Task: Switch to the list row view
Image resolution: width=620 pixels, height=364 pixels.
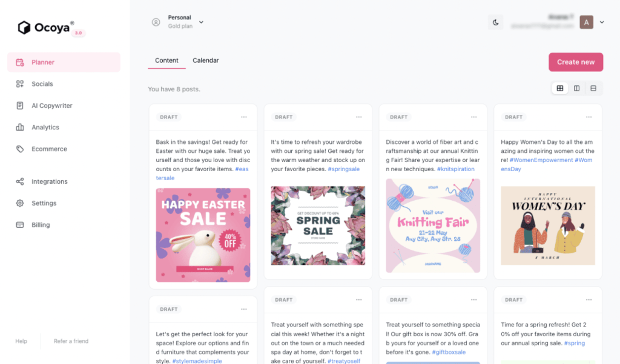Action: point(593,88)
